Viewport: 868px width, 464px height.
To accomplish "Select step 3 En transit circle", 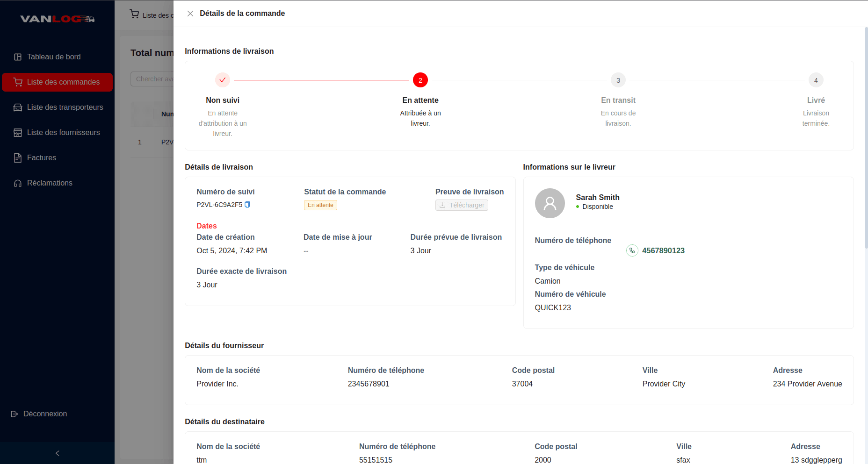I will pyautogui.click(x=618, y=80).
